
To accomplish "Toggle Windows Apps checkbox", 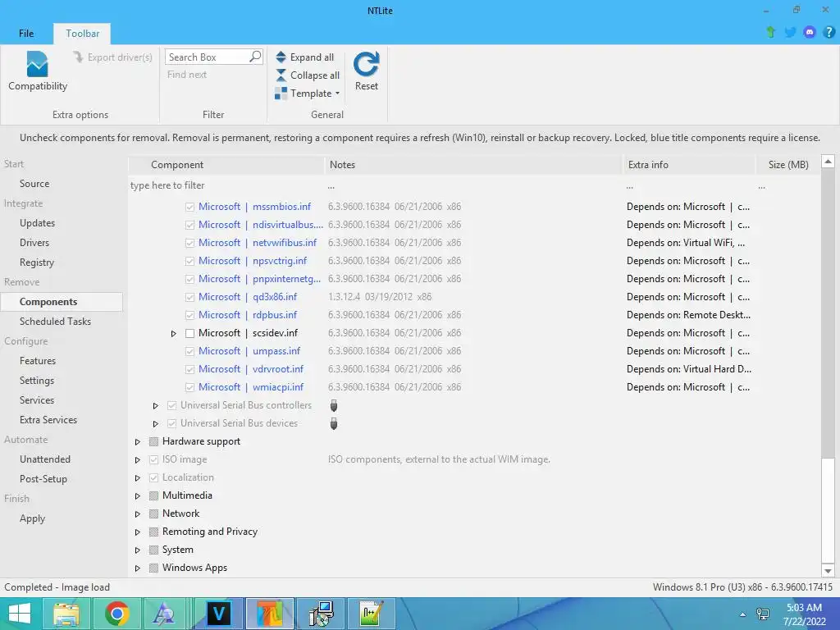I will coord(153,568).
